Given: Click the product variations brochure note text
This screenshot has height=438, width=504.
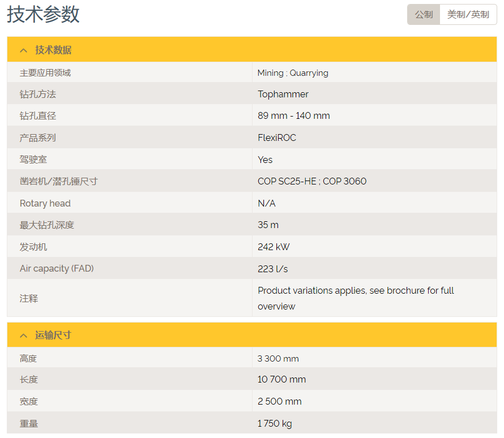Looking at the screenshot, I should click(x=356, y=298).
